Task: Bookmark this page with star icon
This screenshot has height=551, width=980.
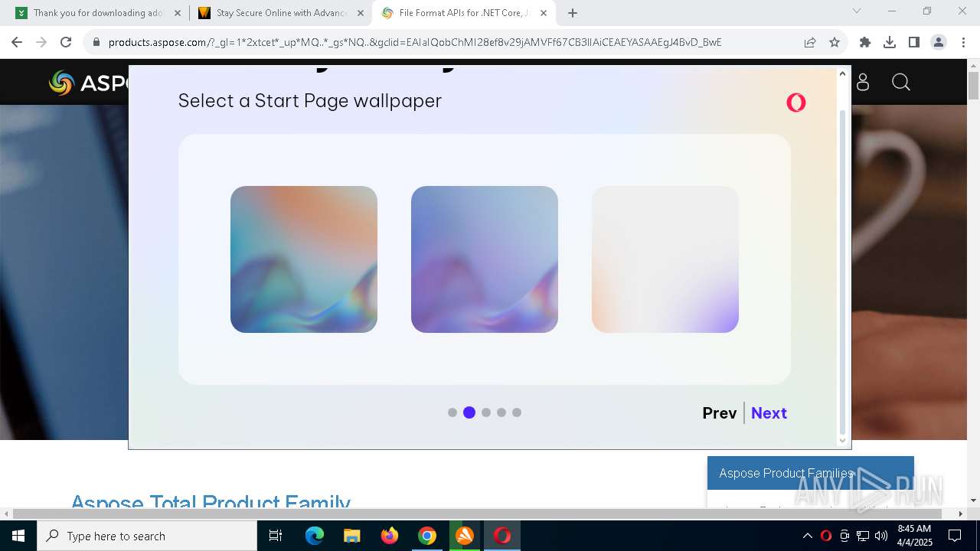Action: pos(835,42)
